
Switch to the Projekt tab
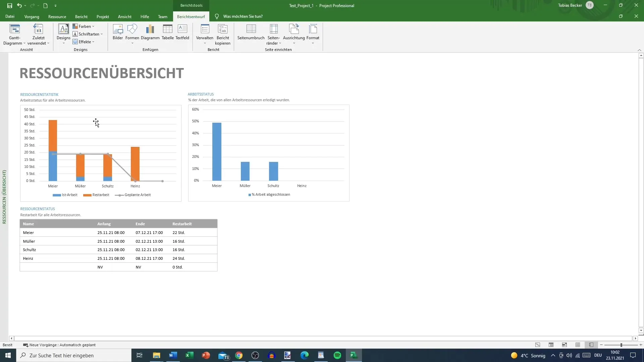[x=103, y=16]
